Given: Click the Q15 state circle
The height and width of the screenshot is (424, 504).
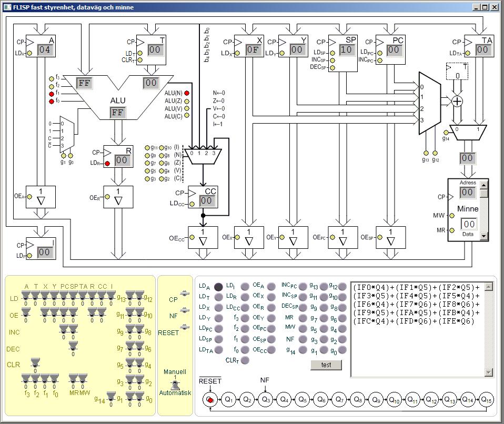Looking at the screenshot, I should [486, 400].
